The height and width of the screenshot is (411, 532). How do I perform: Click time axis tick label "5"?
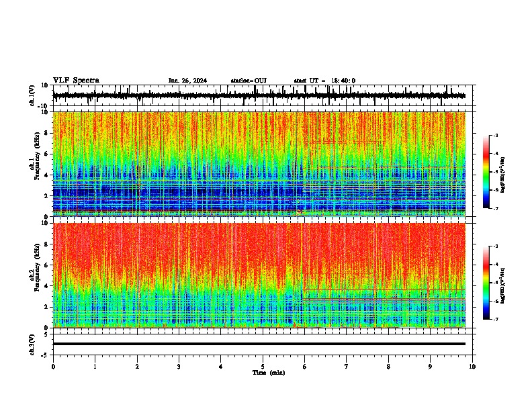point(263,367)
